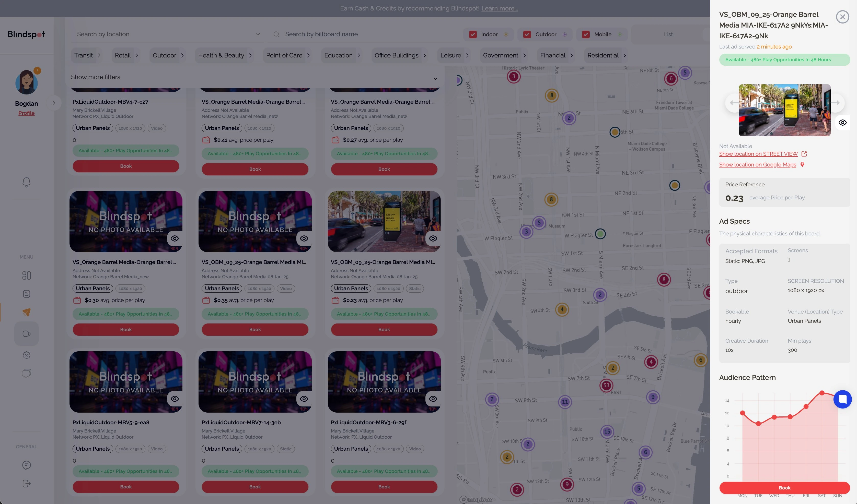Expand the sidebar with chevron near Bogdan
857x504 pixels.
[54, 103]
